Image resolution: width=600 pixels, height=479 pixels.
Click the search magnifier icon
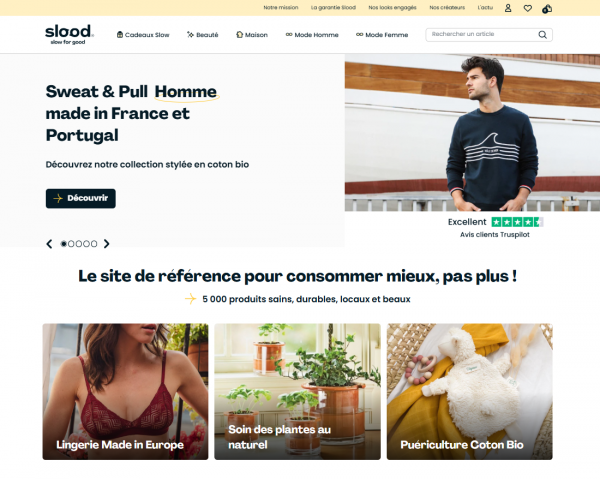pyautogui.click(x=542, y=35)
